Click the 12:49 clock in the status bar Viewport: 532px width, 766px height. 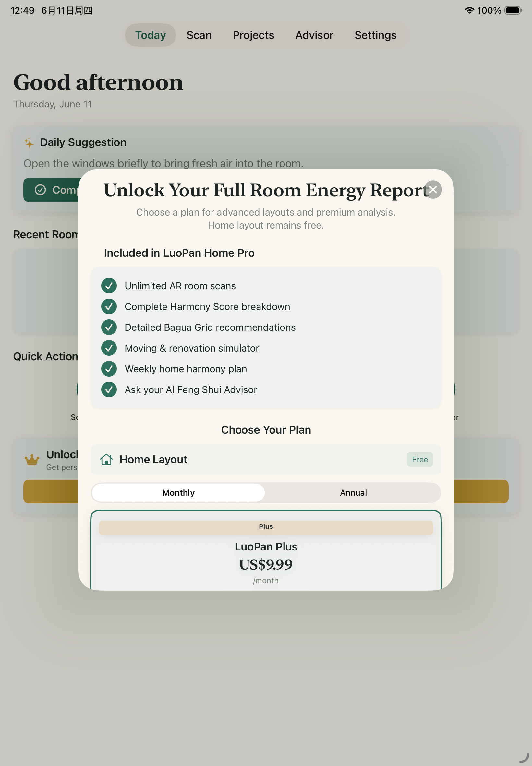pyautogui.click(x=22, y=10)
